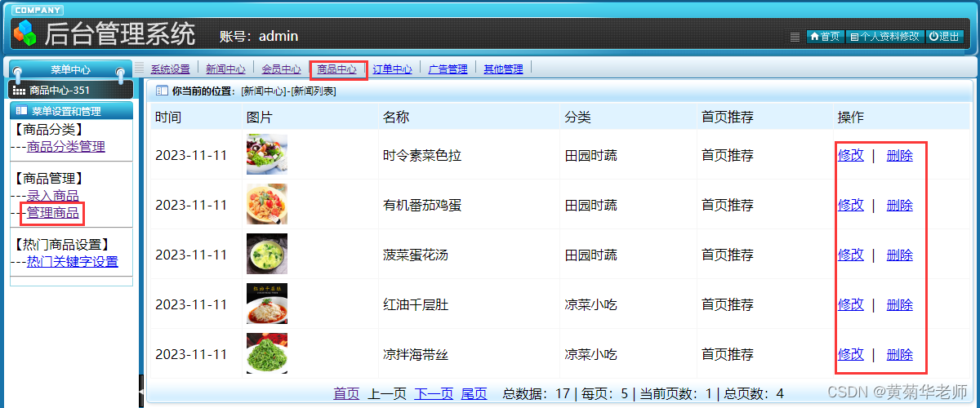Image resolution: width=980 pixels, height=408 pixels.
Task: Open the 其他管理 tab
Action: coord(503,69)
